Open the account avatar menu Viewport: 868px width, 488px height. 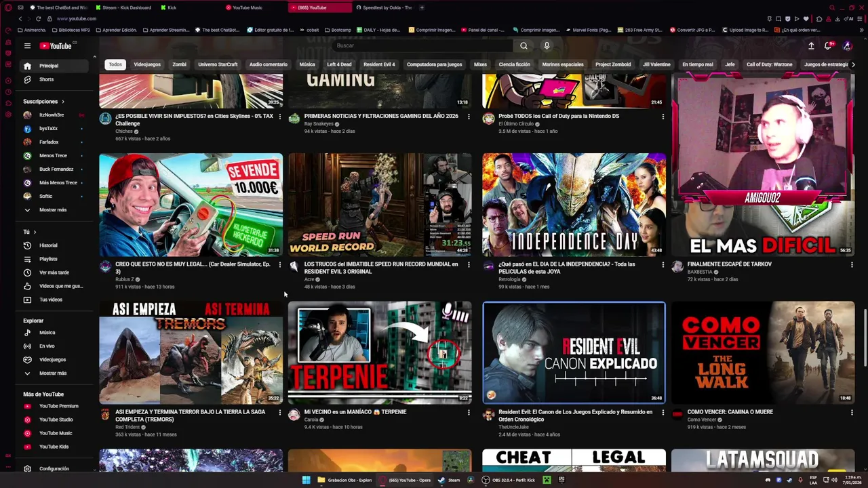point(847,45)
